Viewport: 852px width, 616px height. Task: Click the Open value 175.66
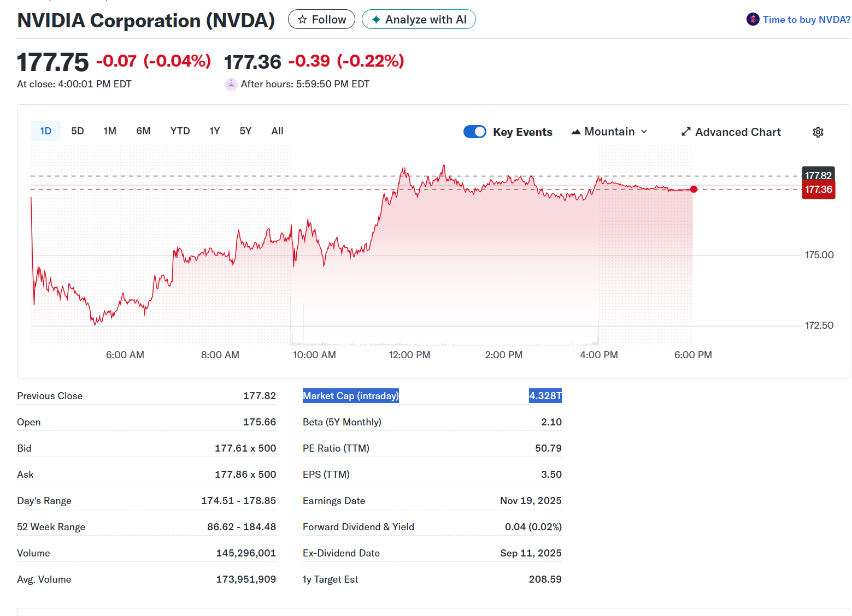coord(260,422)
